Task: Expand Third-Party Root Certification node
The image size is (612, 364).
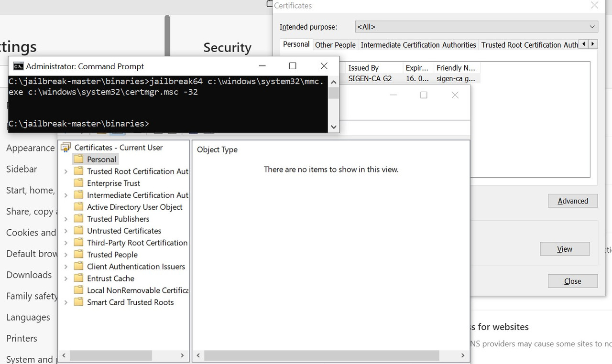Action: [x=66, y=243]
